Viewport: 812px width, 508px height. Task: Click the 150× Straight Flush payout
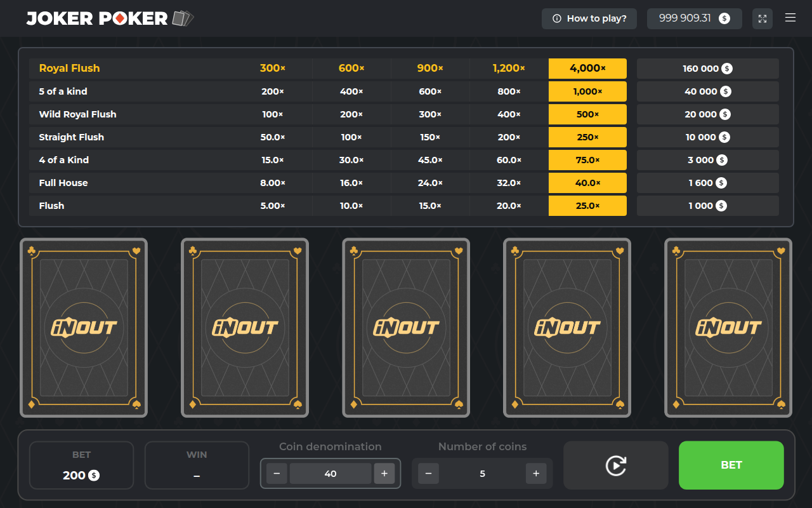(x=430, y=137)
